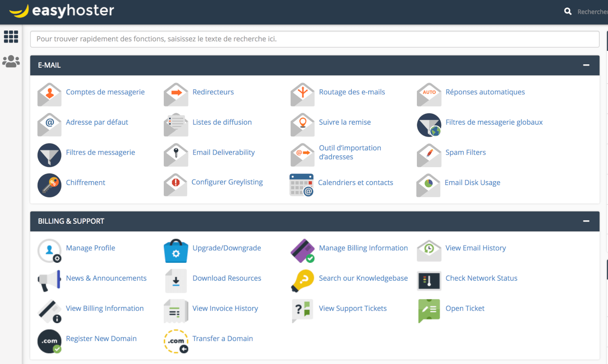Open the grid home view in sidebar
The width and height of the screenshot is (608, 364).
pyautogui.click(x=11, y=37)
